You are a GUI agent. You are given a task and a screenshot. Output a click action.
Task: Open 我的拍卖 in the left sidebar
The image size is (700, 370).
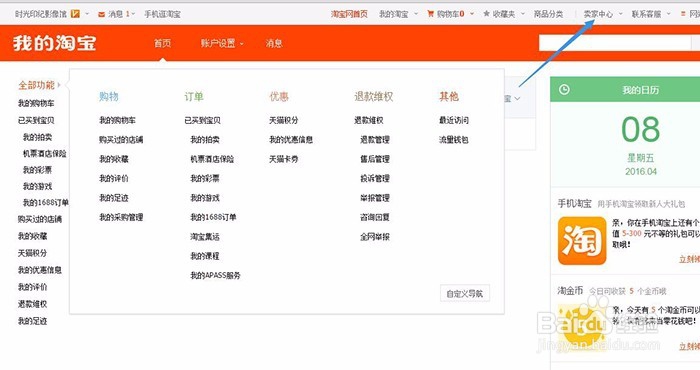coord(38,137)
